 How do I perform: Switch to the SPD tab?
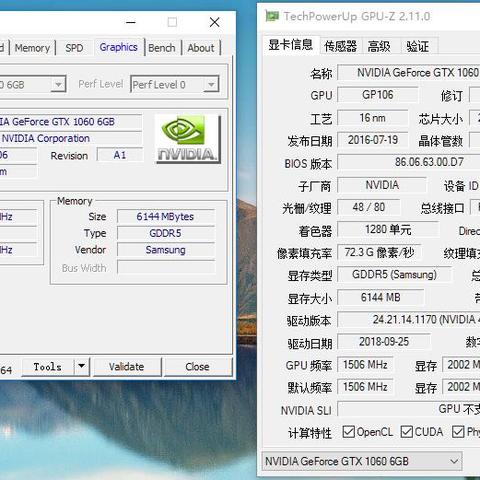pyautogui.click(x=74, y=48)
